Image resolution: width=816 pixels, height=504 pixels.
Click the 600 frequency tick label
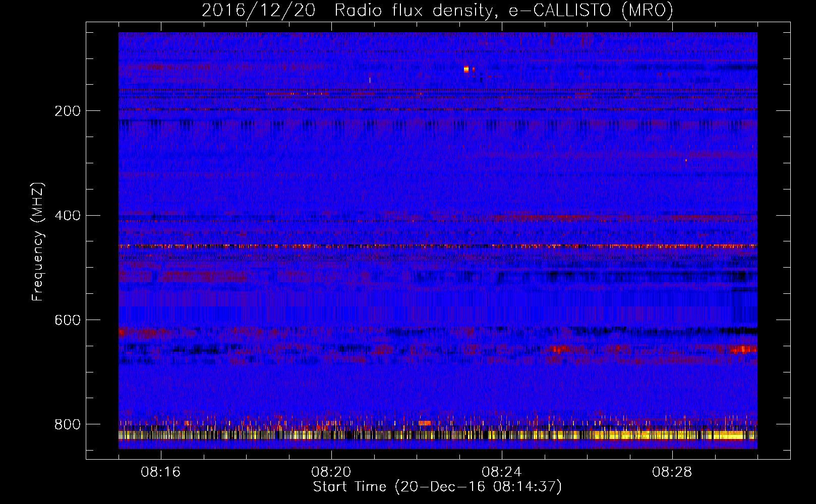pyautogui.click(x=68, y=321)
